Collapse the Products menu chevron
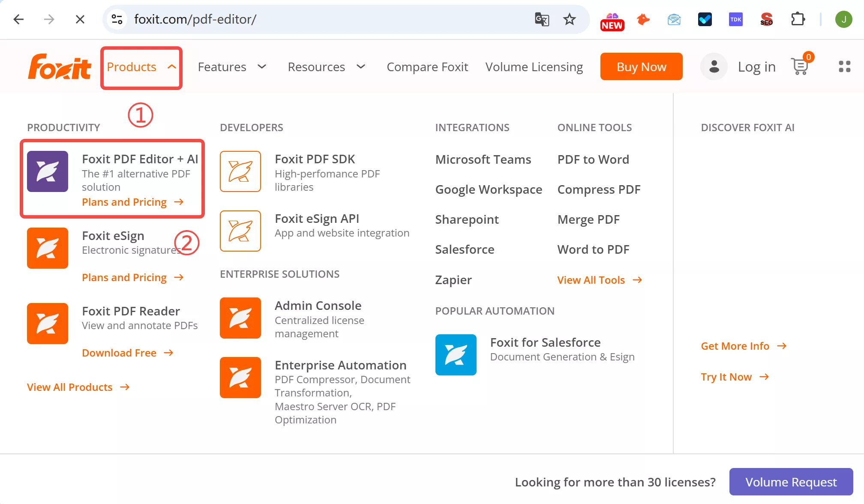864x504 pixels. [172, 67]
